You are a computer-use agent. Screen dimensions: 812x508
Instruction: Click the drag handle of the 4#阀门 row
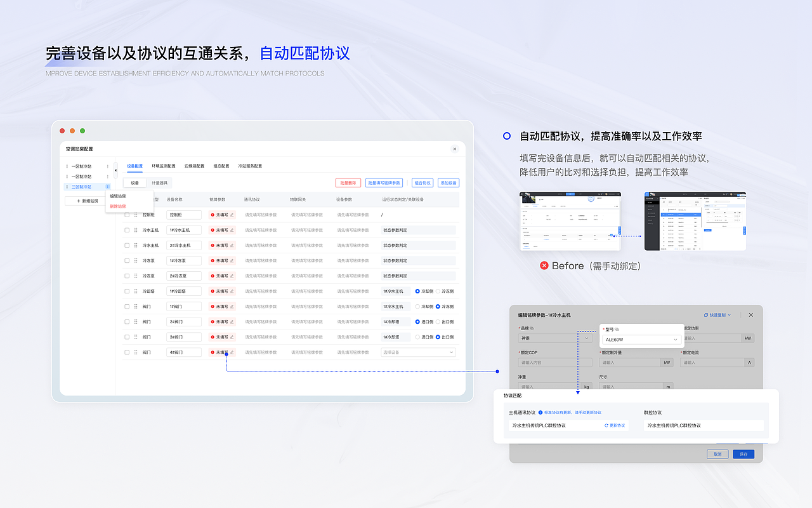[136, 352]
